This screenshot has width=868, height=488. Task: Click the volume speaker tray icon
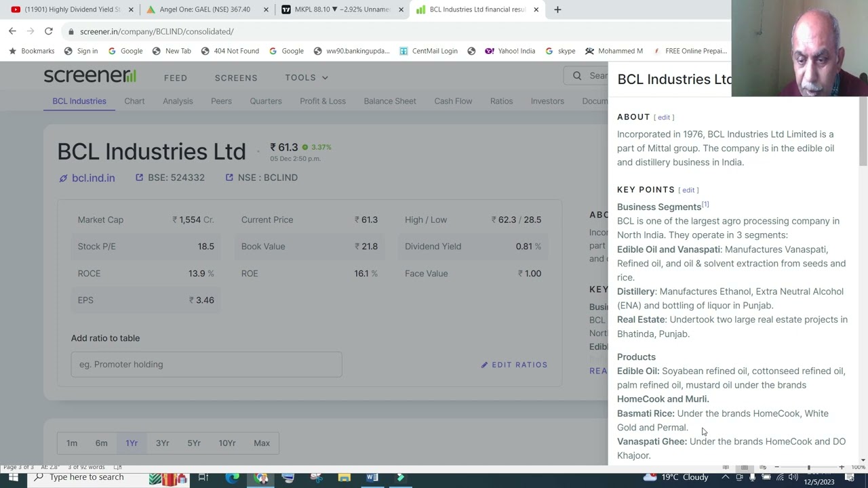[793, 477]
